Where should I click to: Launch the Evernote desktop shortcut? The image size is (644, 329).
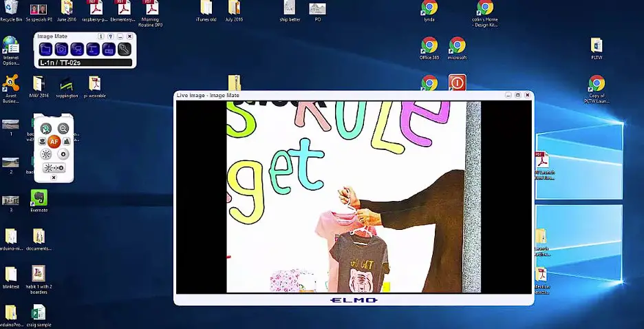[x=39, y=201]
